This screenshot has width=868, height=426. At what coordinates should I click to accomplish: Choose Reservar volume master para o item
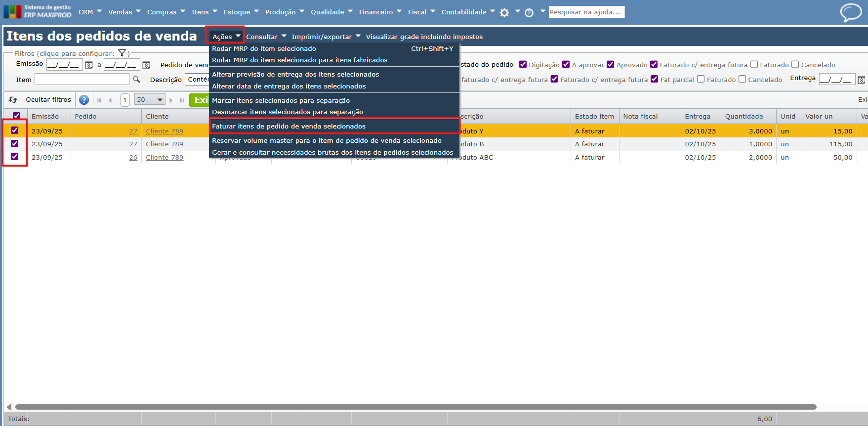coord(334,140)
